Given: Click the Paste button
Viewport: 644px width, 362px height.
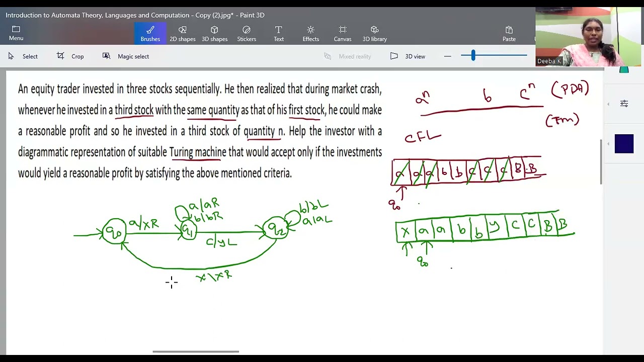Looking at the screenshot, I should click(x=509, y=34).
